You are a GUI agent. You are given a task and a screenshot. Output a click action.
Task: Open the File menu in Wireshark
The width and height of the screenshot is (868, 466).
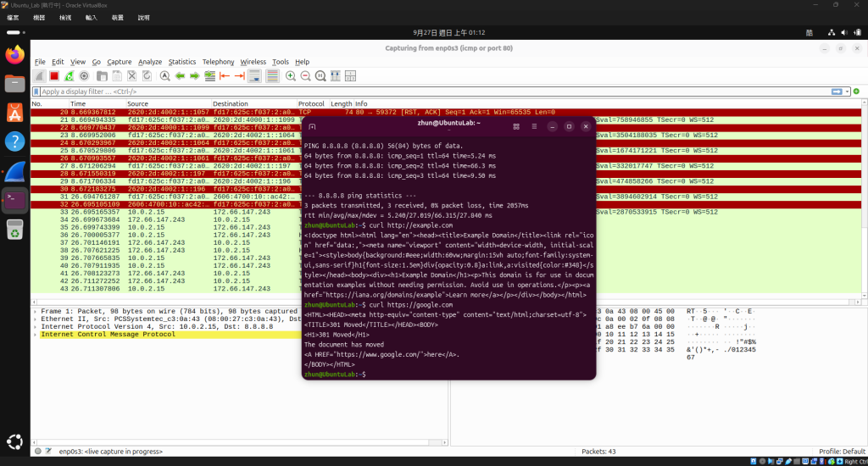pos(40,62)
